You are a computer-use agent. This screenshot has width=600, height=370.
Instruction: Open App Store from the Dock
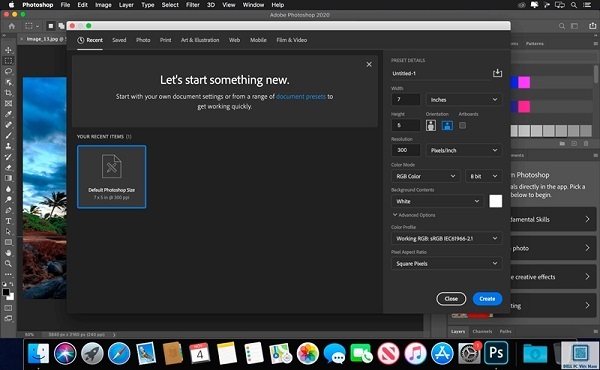442,353
